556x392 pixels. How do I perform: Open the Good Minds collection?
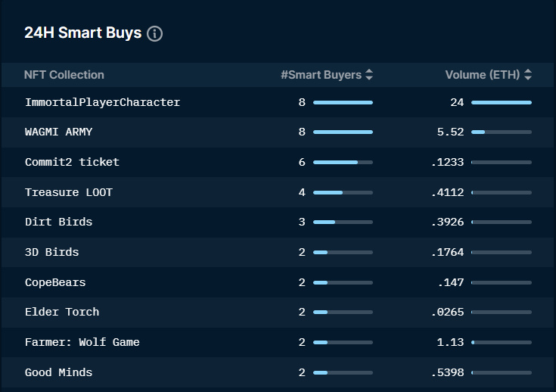pyautogui.click(x=58, y=372)
